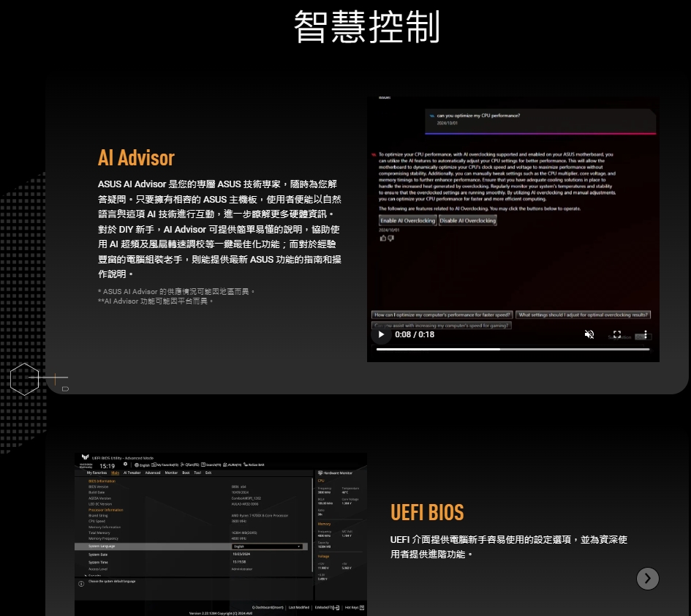Open the System Language 'English' dropdown in BIOS image
The image size is (691, 616).
[267, 546]
